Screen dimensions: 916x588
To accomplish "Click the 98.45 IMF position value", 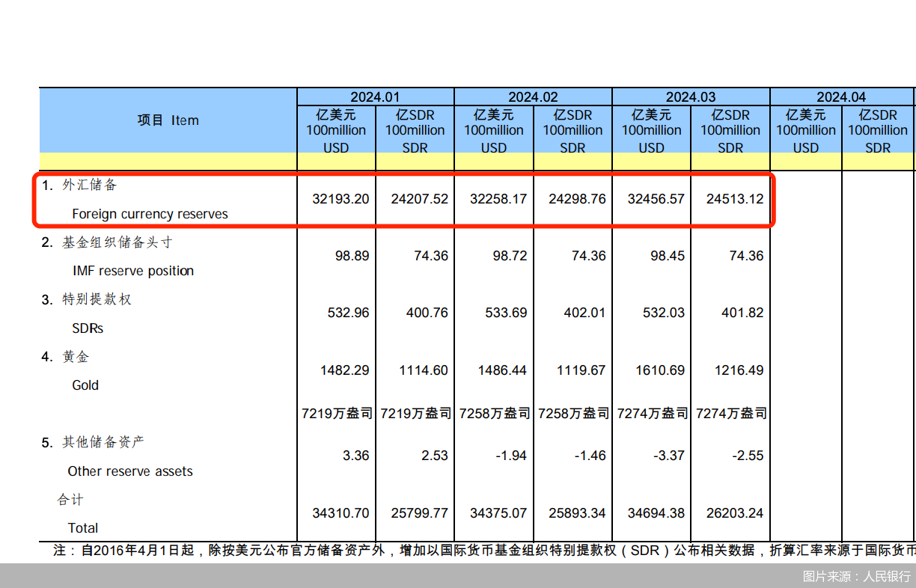I will click(x=667, y=256).
